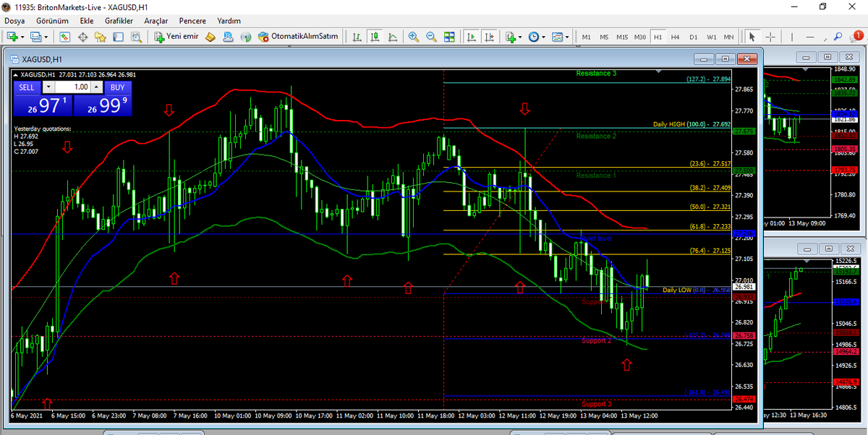This screenshot has width=868, height=435.
Task: Switch timeframe to M30
Action: tap(640, 36)
